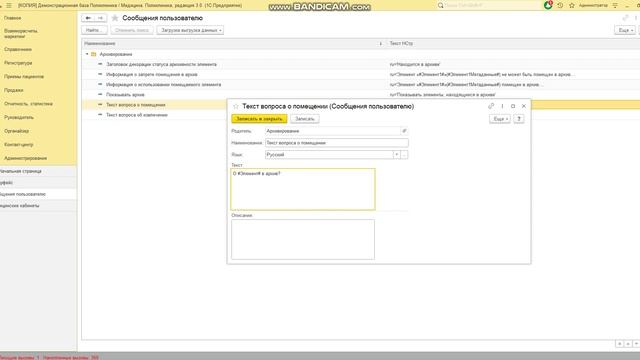Viewport: 640px width, 360px height.
Task: Click the Найти button
Action: [94, 30]
